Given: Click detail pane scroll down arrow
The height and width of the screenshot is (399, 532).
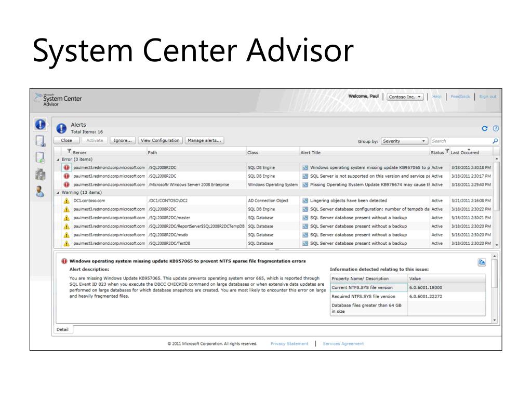Looking at the screenshot, I should [495, 320].
